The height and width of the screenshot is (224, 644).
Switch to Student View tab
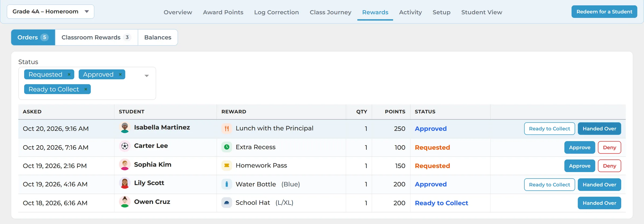482,12
